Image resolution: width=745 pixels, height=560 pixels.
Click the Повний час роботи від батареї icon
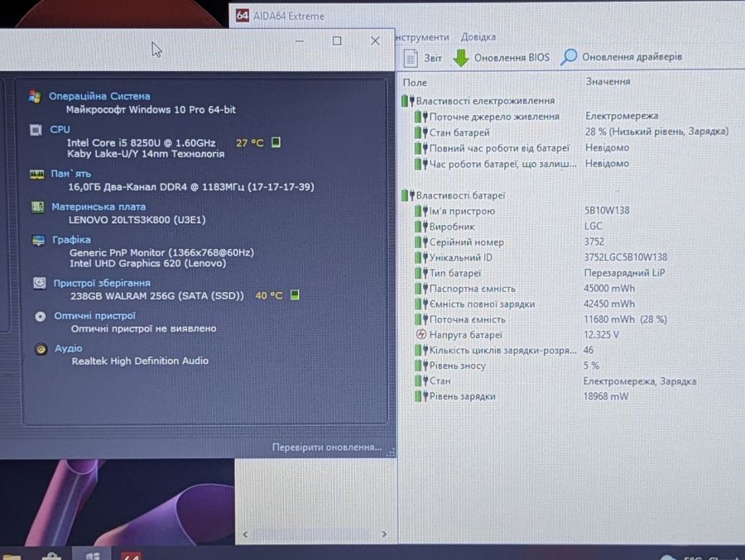pos(421,148)
